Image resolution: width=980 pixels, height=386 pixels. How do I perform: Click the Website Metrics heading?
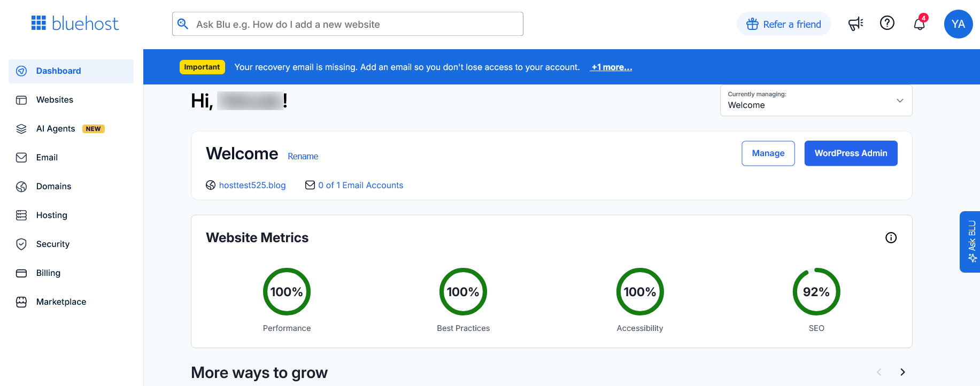257,237
